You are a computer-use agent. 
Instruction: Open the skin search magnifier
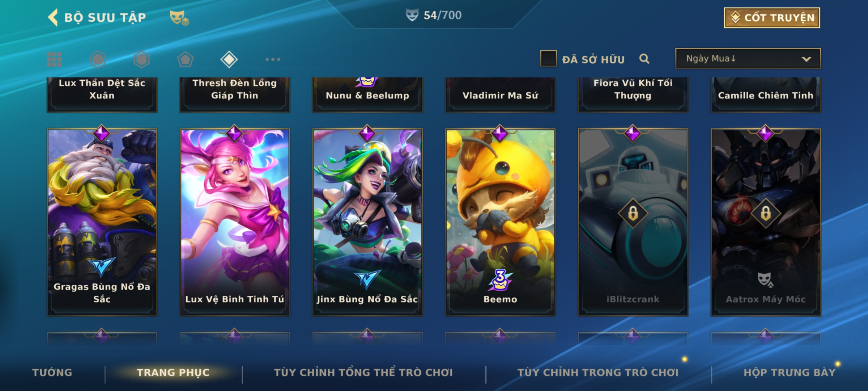click(644, 59)
